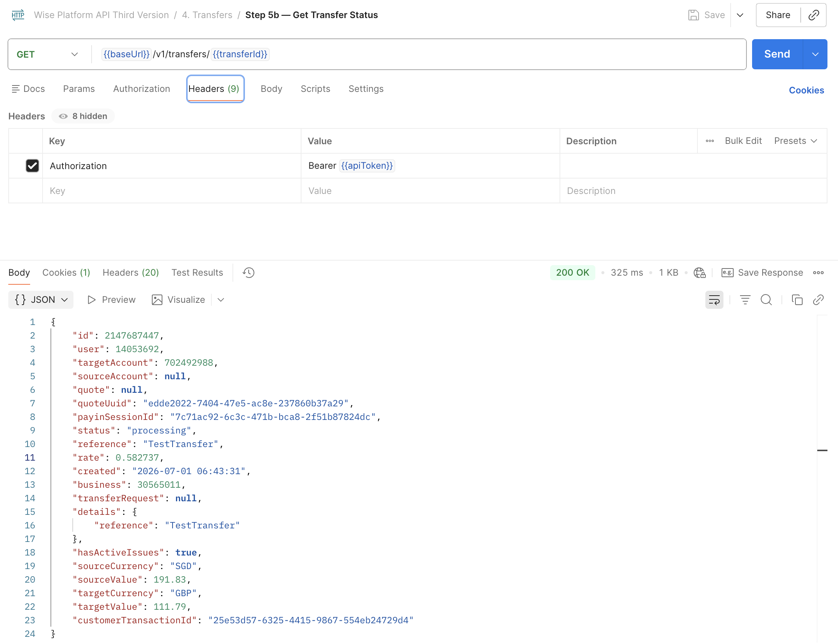This screenshot has height=644, width=838.
Task: Uncheck the Authorization header checkbox
Action: pos(32,166)
